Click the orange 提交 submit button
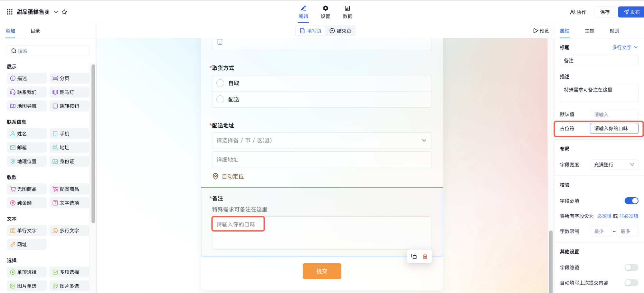Viewport: 644px width, 293px height. point(322,271)
